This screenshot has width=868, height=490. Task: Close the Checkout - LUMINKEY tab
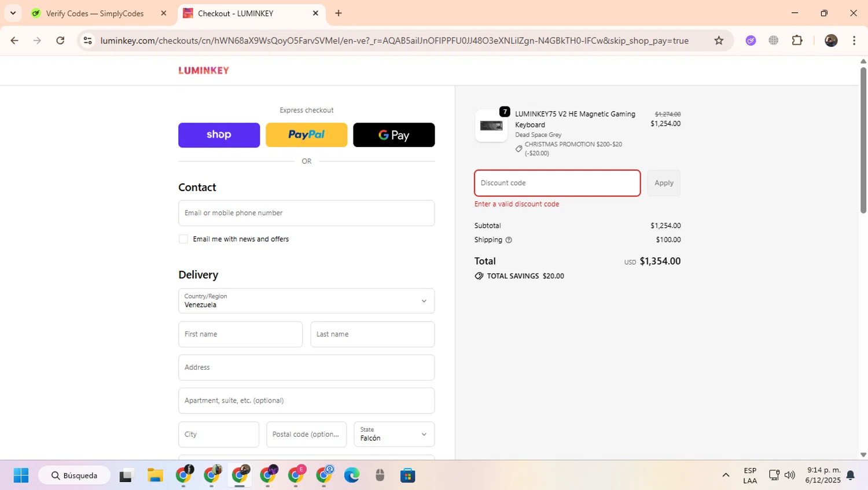[315, 13]
